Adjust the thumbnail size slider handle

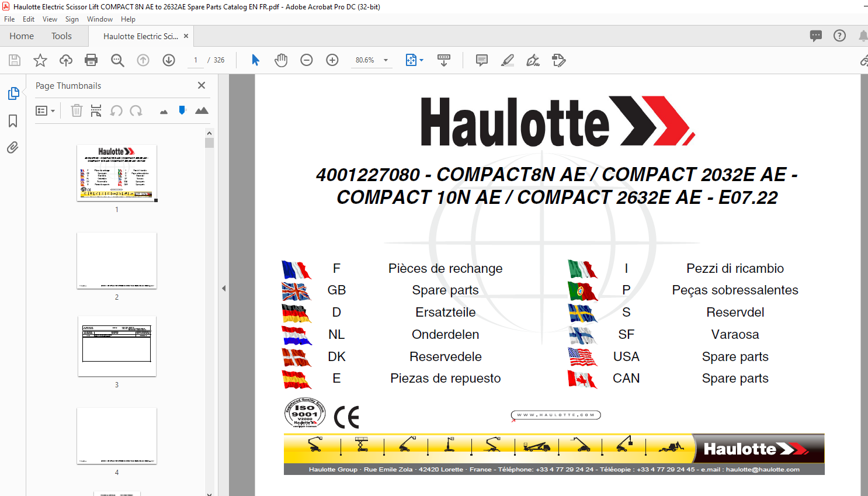coord(182,110)
